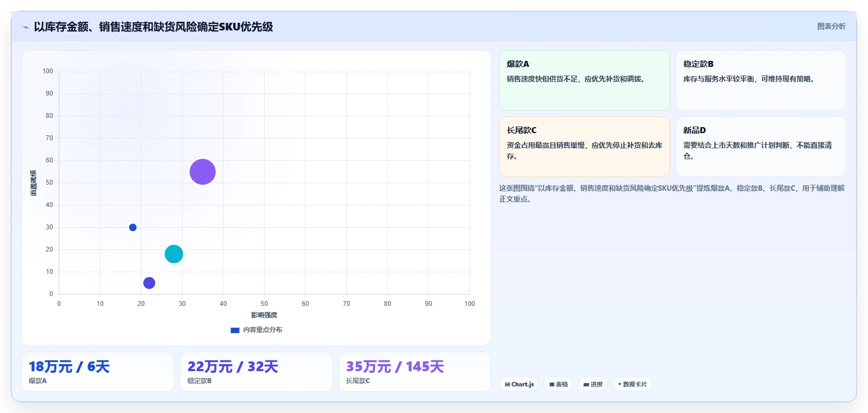Click the 内容重点分布 legend label

[263, 330]
